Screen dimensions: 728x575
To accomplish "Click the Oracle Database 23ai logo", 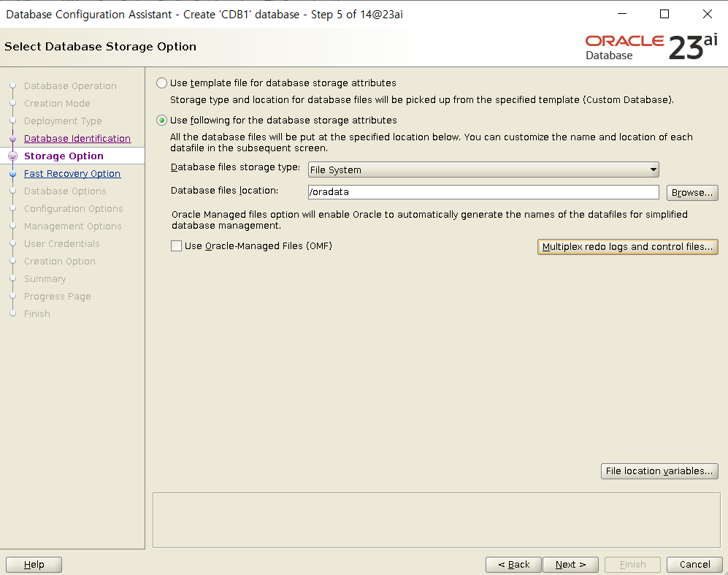I will (x=651, y=47).
